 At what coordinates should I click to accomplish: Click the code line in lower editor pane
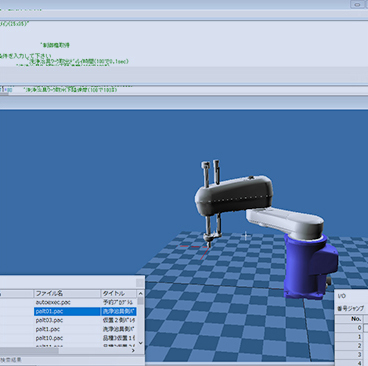pyautogui.click(x=70, y=90)
